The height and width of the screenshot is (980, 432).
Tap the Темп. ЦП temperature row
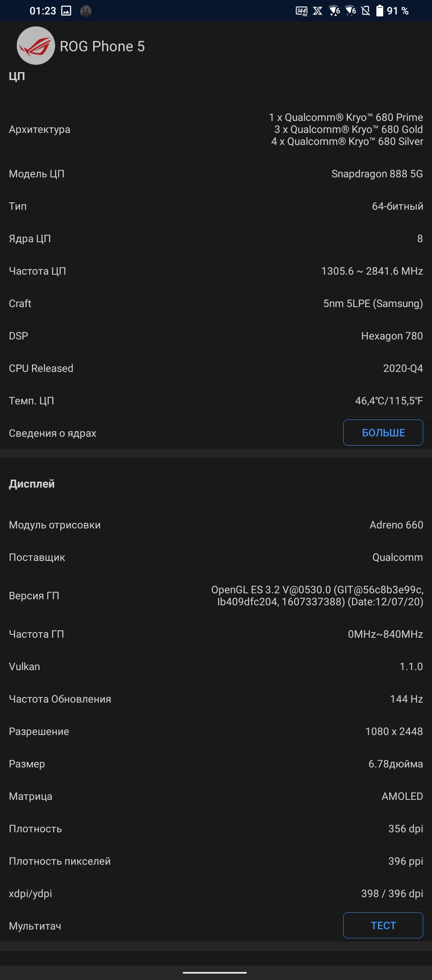[216, 401]
